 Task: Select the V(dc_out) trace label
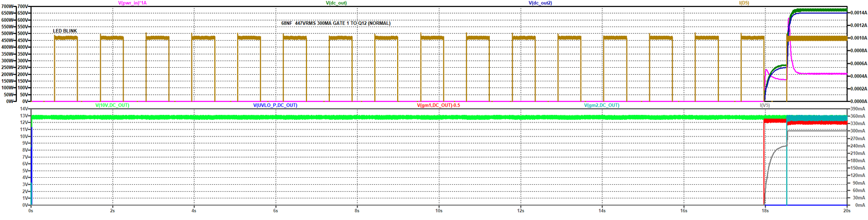click(336, 3)
